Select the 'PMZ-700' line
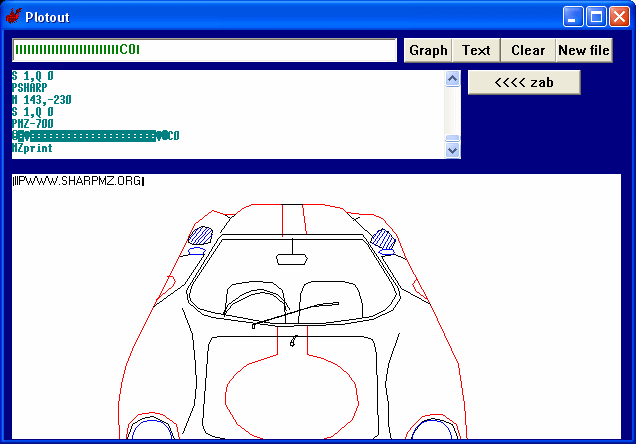This screenshot has width=636, height=444. 33,124
